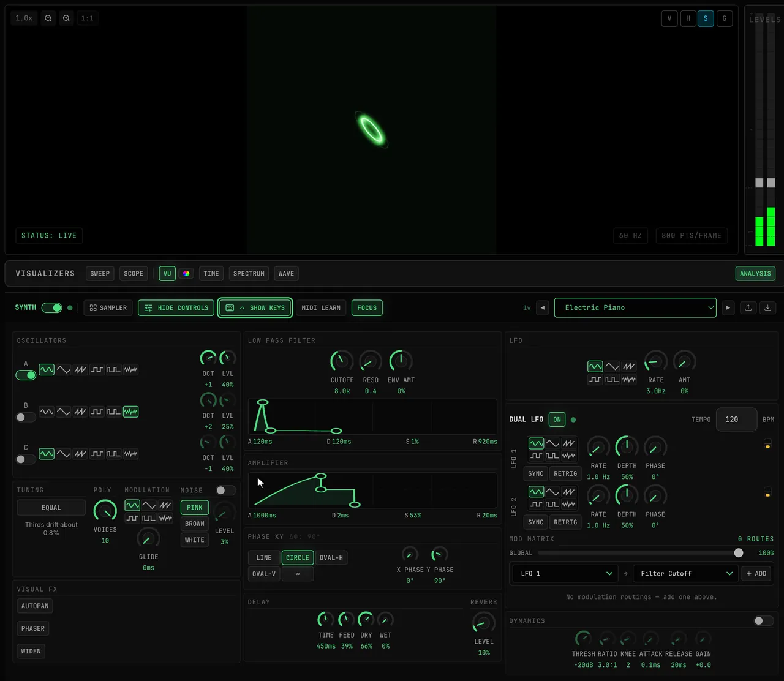Switch to the TIME visualizer
Viewport: 784px width, 681px height.
tap(211, 274)
